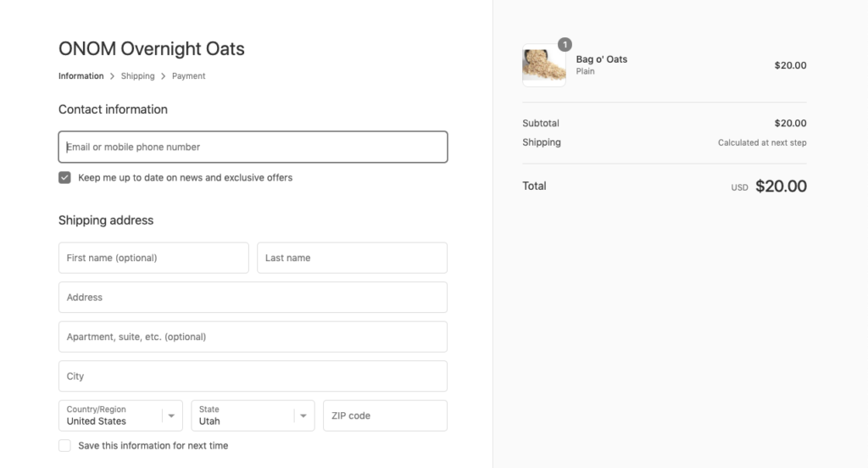Click the State dropdown arrow icon
868x468 pixels.
pos(303,416)
